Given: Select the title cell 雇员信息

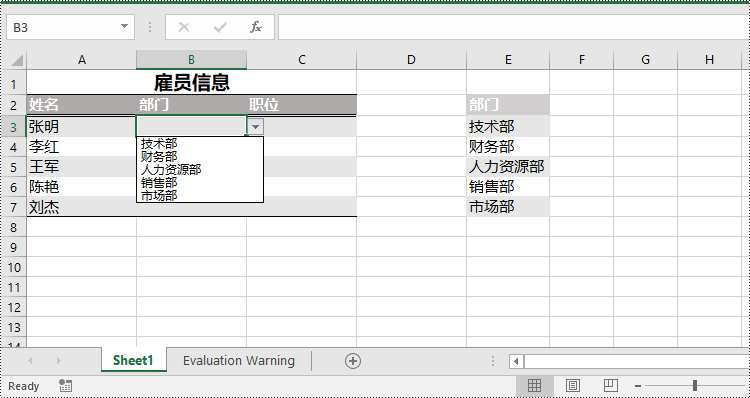Looking at the screenshot, I should 191,83.
